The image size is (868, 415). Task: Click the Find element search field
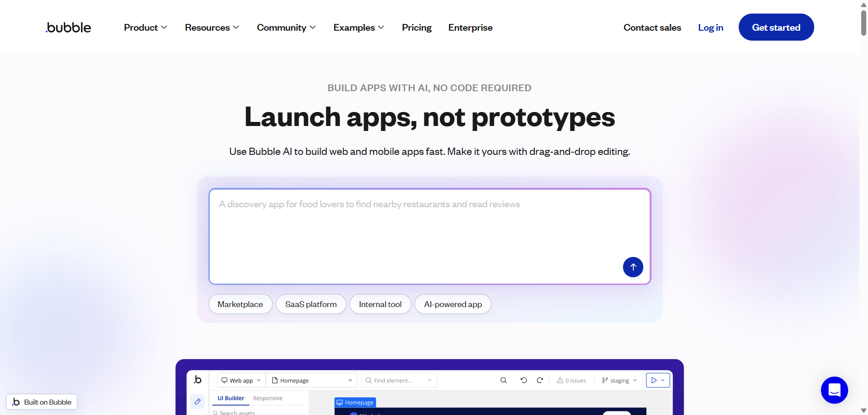click(x=399, y=380)
